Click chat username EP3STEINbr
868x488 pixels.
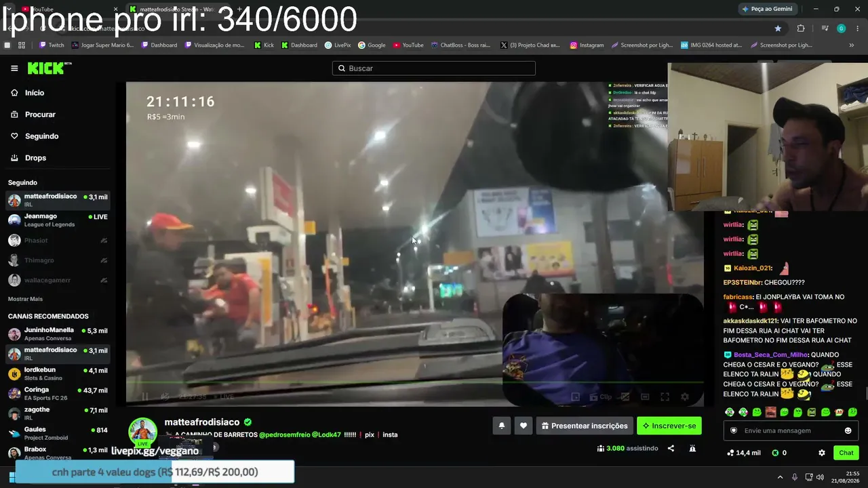[742, 283]
